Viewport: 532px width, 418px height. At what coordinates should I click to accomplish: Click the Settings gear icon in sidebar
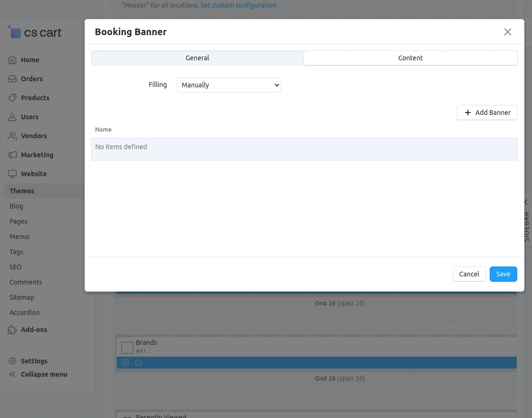[x=12, y=361]
